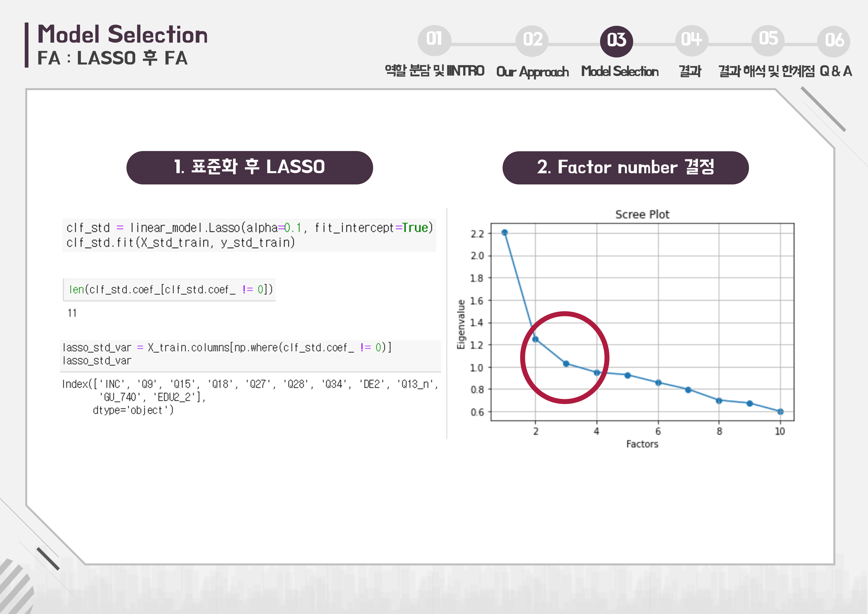Viewport: 868px width, 614px height.
Task: Select the highlighted 03 step circle
Action: click(616, 41)
